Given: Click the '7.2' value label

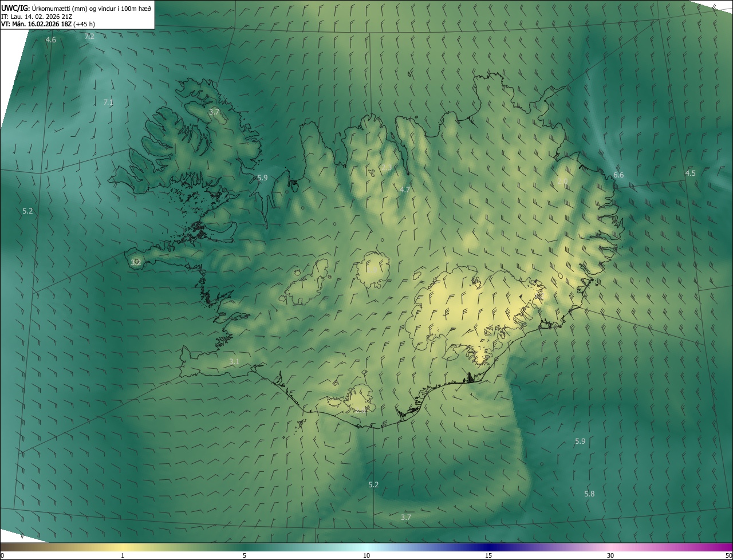Looking at the screenshot, I should (x=89, y=36).
